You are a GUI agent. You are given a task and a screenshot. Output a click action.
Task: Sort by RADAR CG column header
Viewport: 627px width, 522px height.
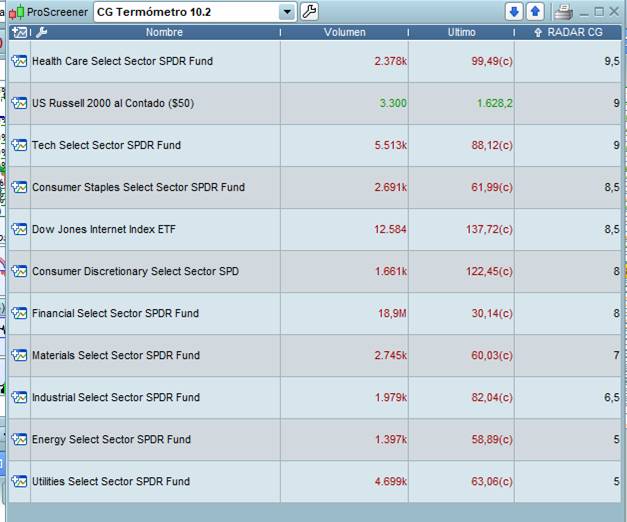tap(568, 32)
